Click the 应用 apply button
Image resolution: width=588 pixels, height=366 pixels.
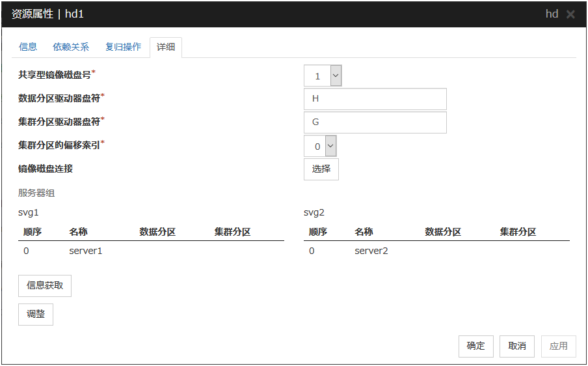pos(558,346)
